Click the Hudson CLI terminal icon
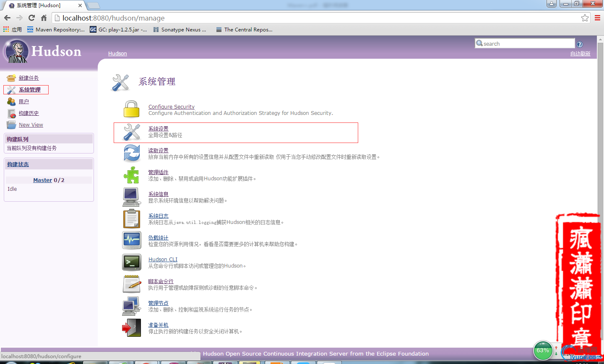 pos(132,262)
